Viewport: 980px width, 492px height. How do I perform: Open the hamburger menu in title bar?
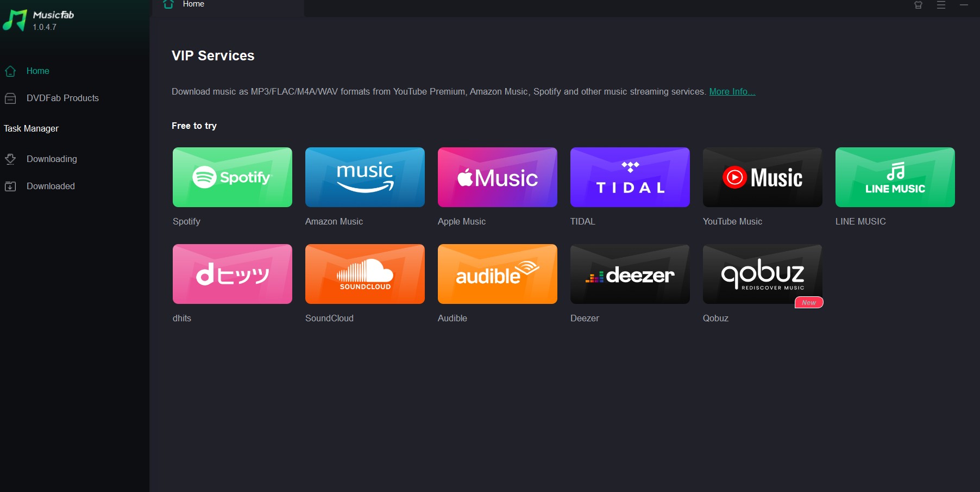pos(941,5)
